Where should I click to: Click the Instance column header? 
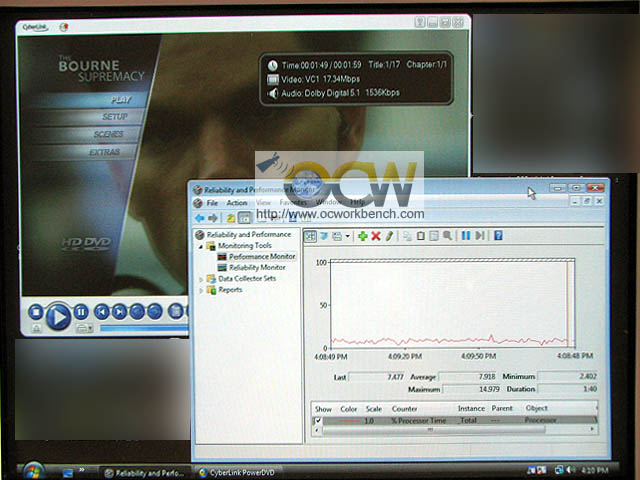pos(471,408)
